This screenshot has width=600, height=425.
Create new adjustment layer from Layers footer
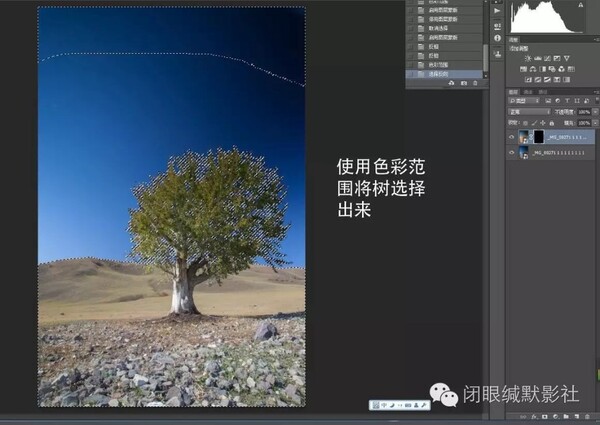click(x=555, y=417)
